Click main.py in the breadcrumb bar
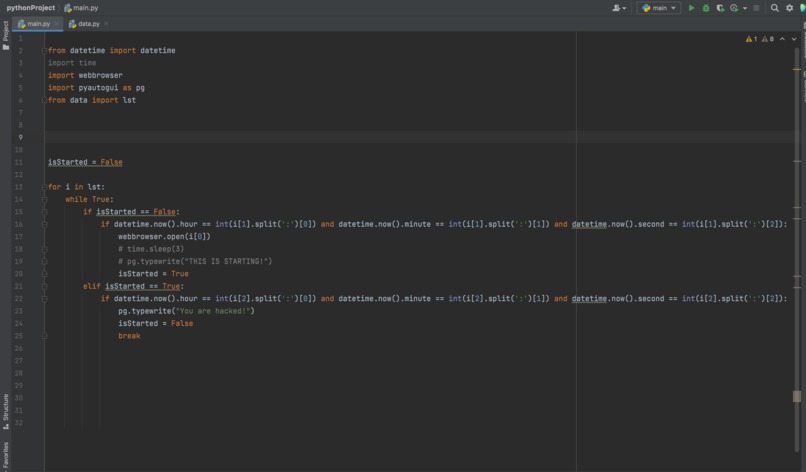This screenshot has width=806, height=472. (81, 8)
